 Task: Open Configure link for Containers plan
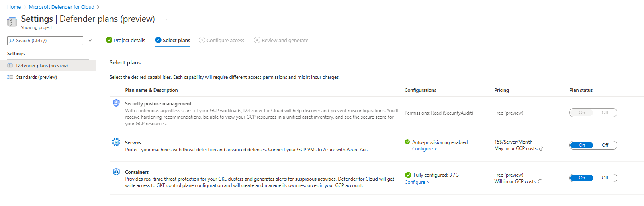[417, 182]
